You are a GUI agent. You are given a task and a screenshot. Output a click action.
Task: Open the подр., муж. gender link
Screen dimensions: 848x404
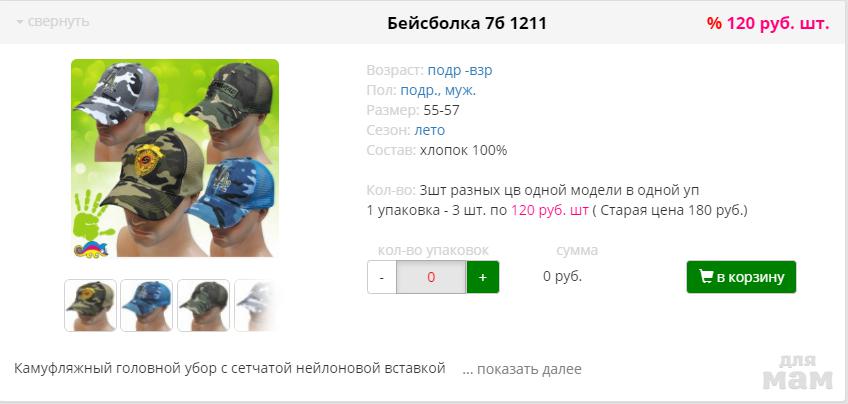[438, 90]
